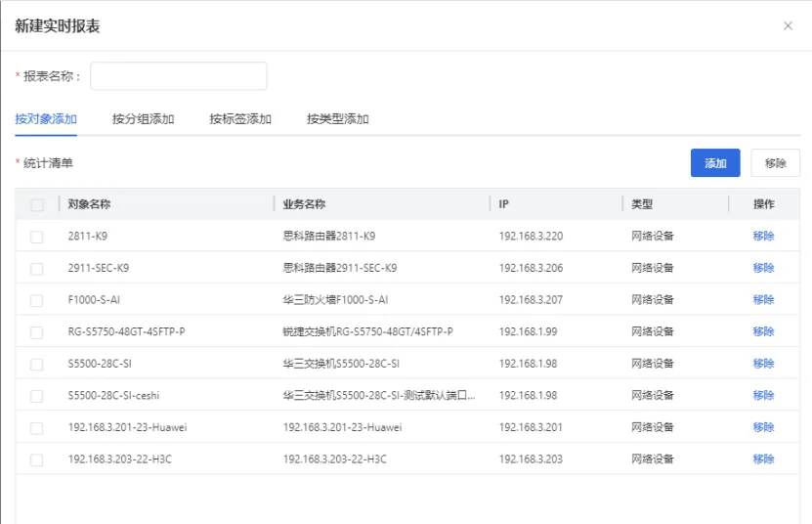Remove 192.168.3.201-23-Huawei using its 移除 link
The image size is (812, 524).
point(763,427)
